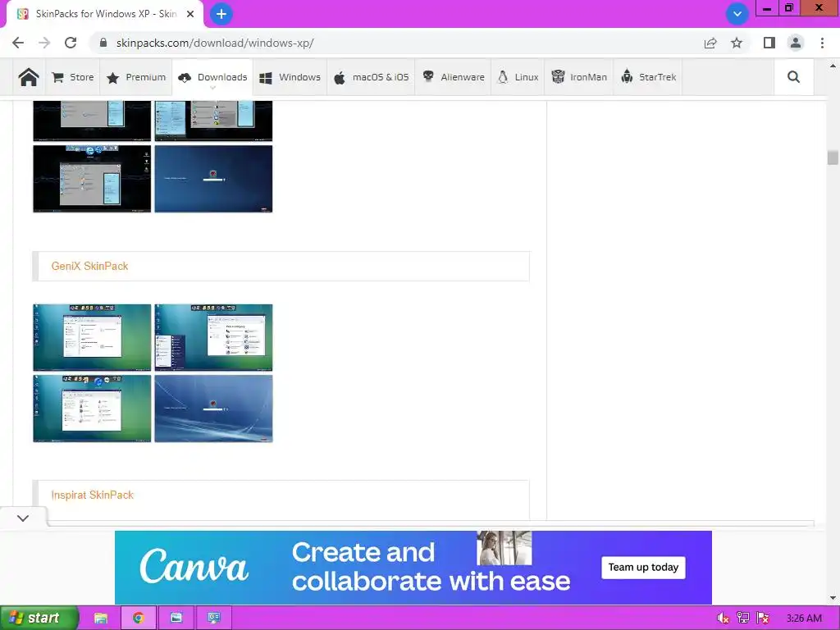Close the SkinPacks for Windows XP tab
This screenshot has width=840, height=630.
tap(190, 14)
